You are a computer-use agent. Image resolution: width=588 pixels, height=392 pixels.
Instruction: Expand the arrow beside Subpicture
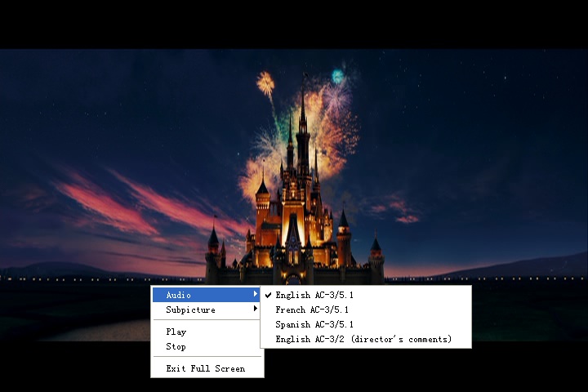[256, 309]
